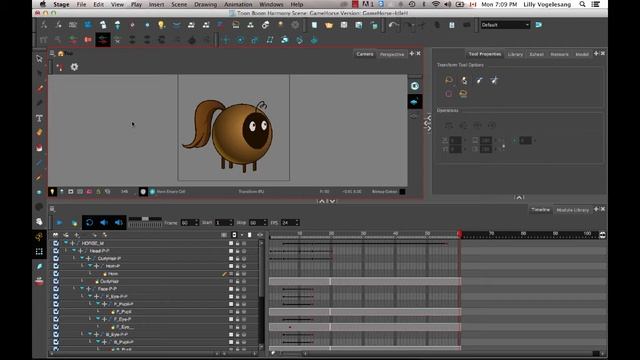The height and width of the screenshot is (360, 640).
Task: Uncheck the Face-P-P layer checkbox
Action: (x=56, y=289)
